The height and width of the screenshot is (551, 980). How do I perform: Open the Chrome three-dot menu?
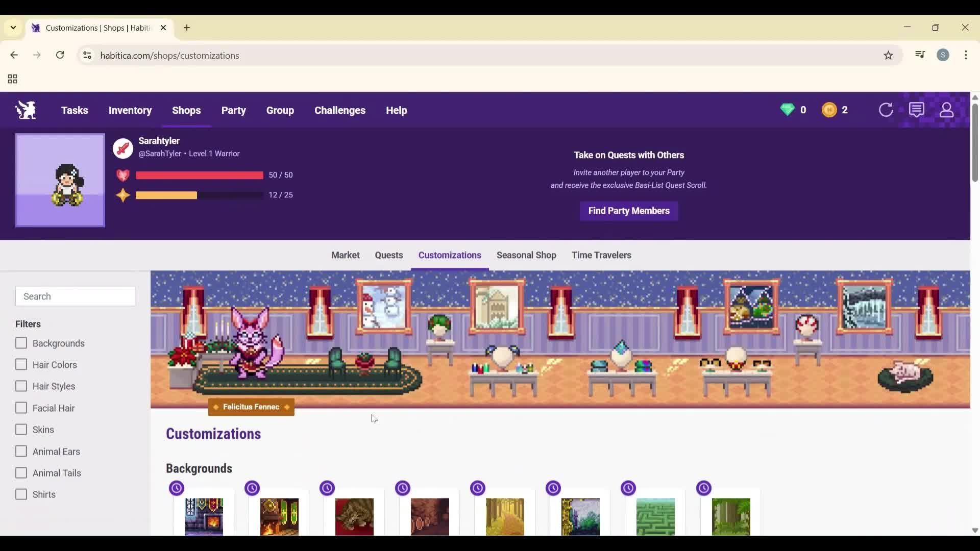pyautogui.click(x=967, y=55)
